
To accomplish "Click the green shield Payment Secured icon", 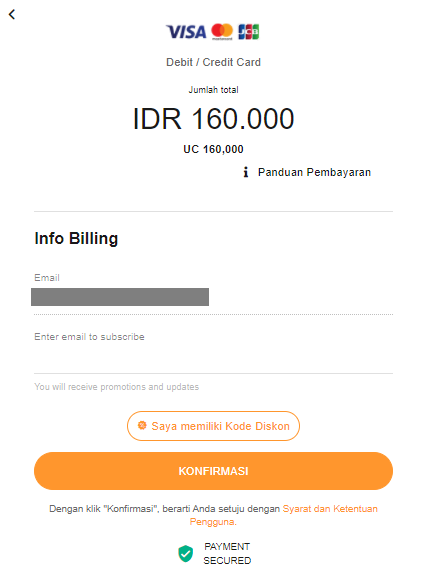I will point(185,554).
